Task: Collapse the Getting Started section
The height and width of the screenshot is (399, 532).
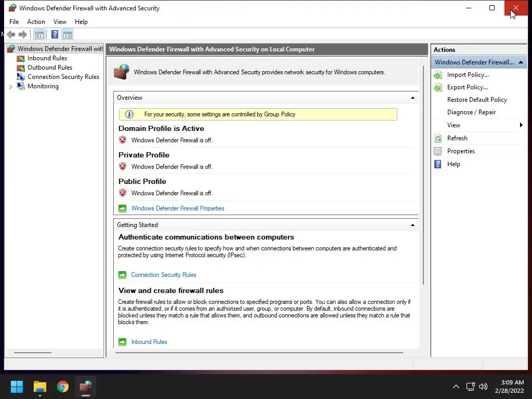Action: click(413, 225)
